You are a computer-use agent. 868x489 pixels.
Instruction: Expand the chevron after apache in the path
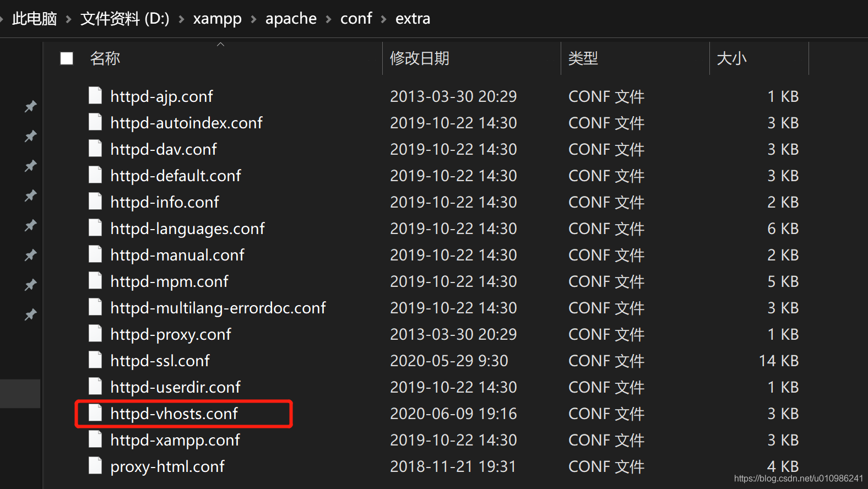(328, 19)
